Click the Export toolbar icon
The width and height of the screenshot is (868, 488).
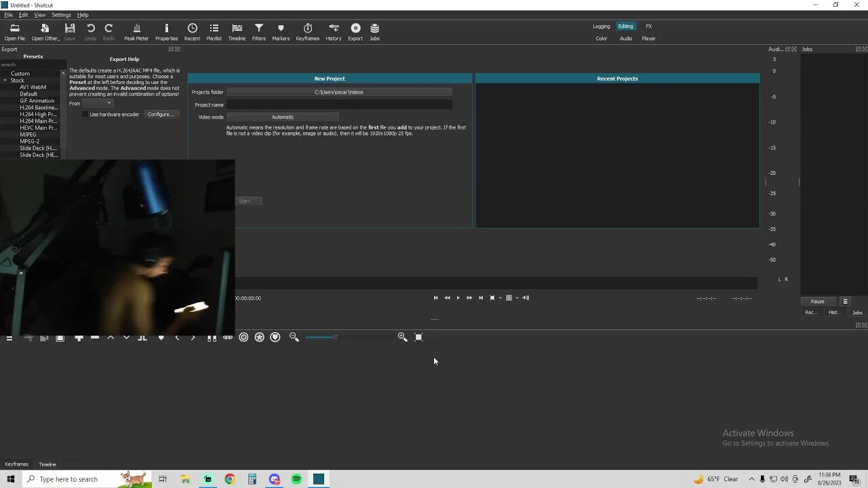click(355, 32)
